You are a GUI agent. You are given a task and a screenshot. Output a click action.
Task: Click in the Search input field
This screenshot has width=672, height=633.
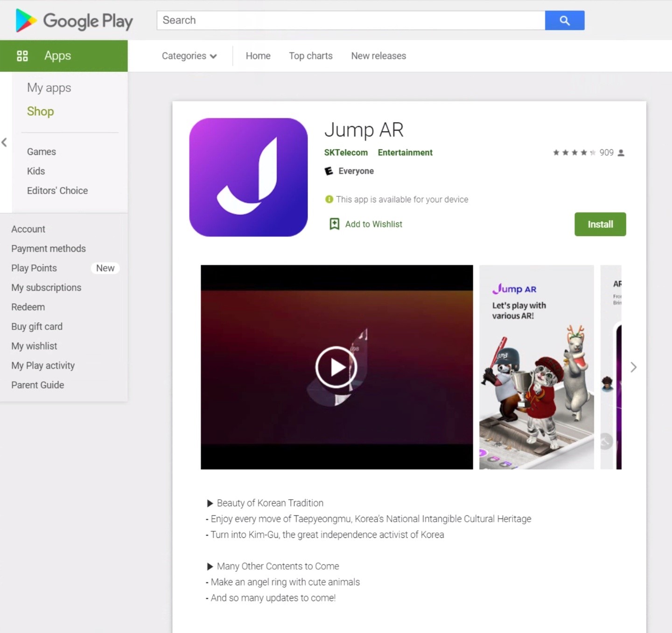pos(350,21)
